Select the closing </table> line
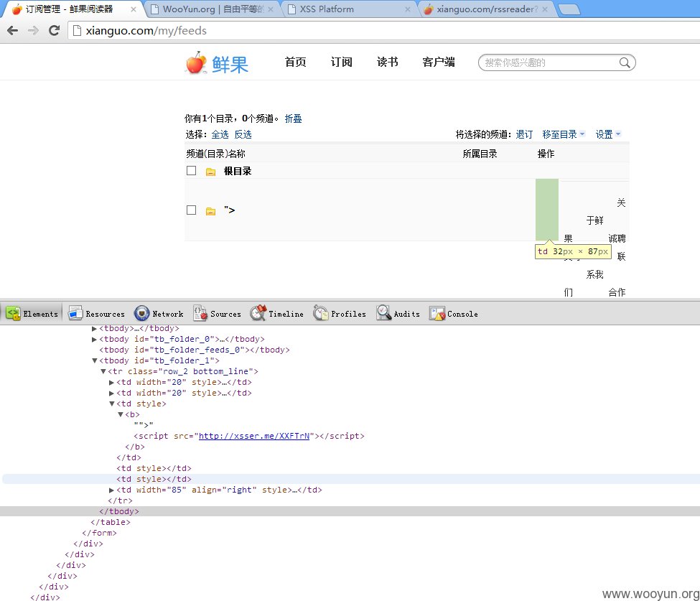700x601 pixels. (x=111, y=523)
